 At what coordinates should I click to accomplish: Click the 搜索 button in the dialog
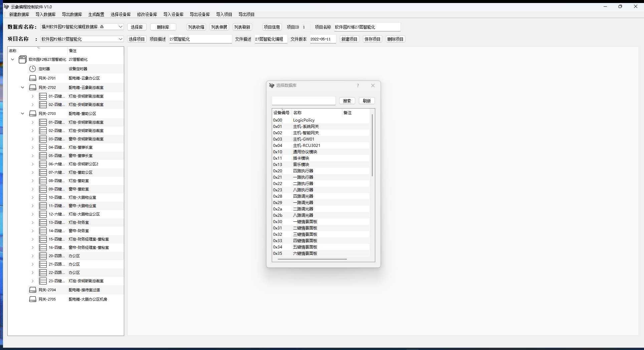[347, 101]
